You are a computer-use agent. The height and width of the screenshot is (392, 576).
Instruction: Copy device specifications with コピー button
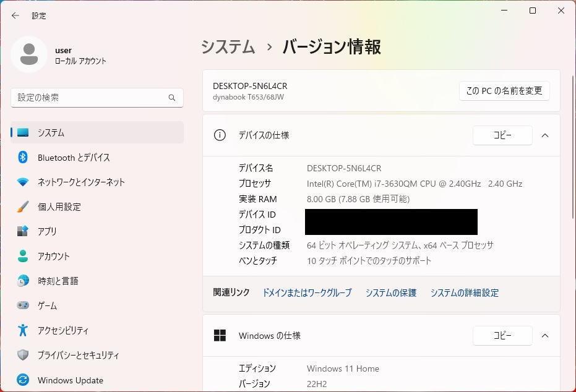(x=502, y=135)
